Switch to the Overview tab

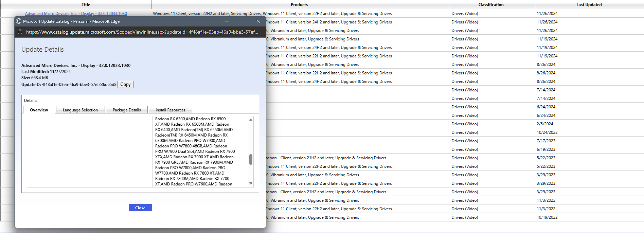pos(39,110)
